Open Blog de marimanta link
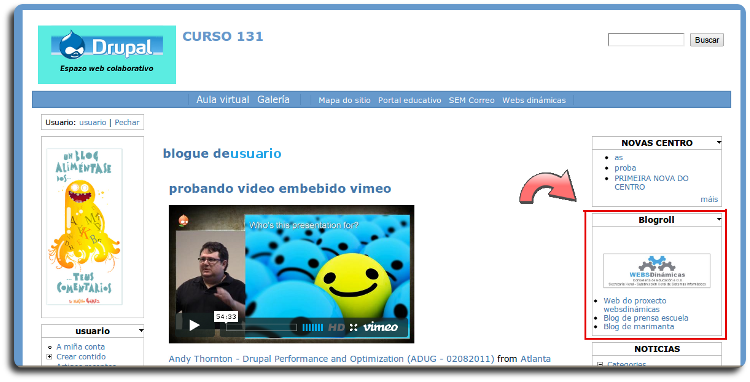This screenshot has height=382, width=750. (x=639, y=327)
